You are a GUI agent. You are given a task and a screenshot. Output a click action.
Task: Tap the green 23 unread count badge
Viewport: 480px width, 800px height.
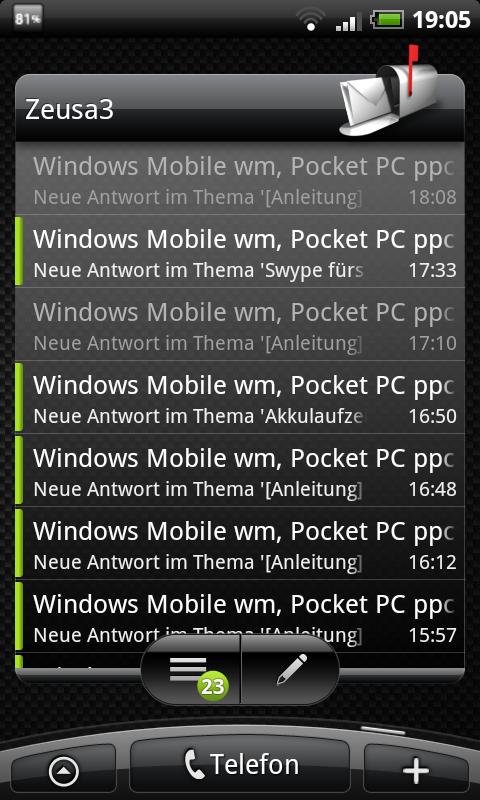point(212,686)
